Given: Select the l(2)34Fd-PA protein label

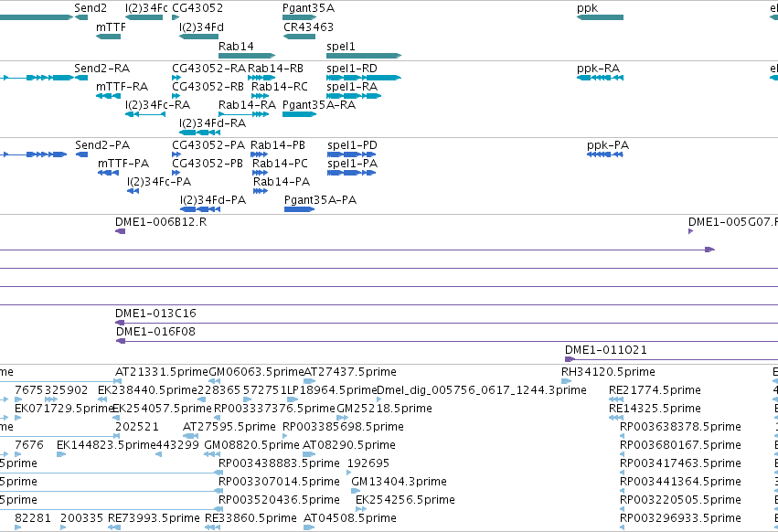Looking at the screenshot, I should pos(213,200).
